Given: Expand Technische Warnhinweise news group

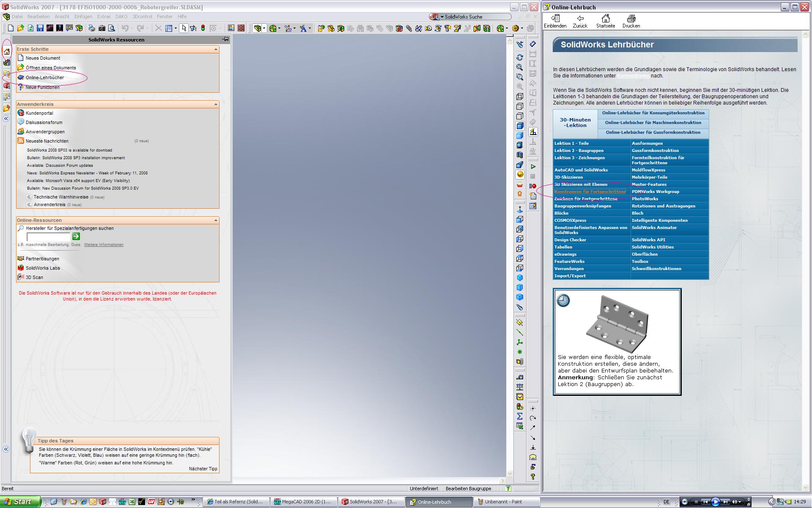Looking at the screenshot, I should tap(29, 197).
